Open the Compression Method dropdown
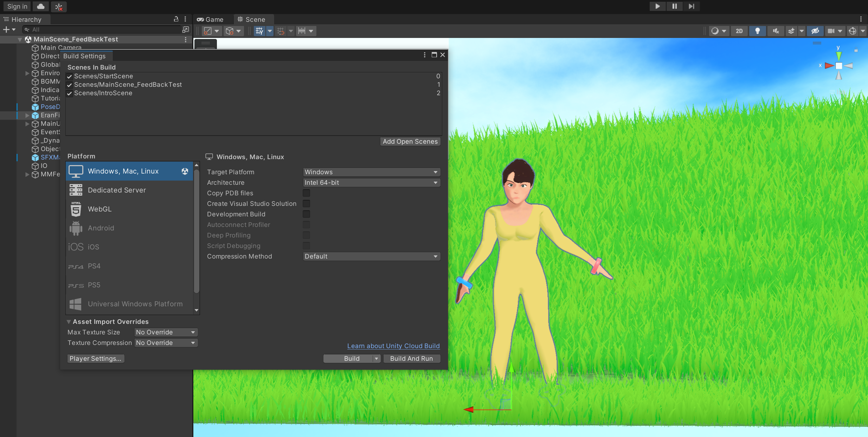Viewport: 868px width, 437px height. pos(371,256)
